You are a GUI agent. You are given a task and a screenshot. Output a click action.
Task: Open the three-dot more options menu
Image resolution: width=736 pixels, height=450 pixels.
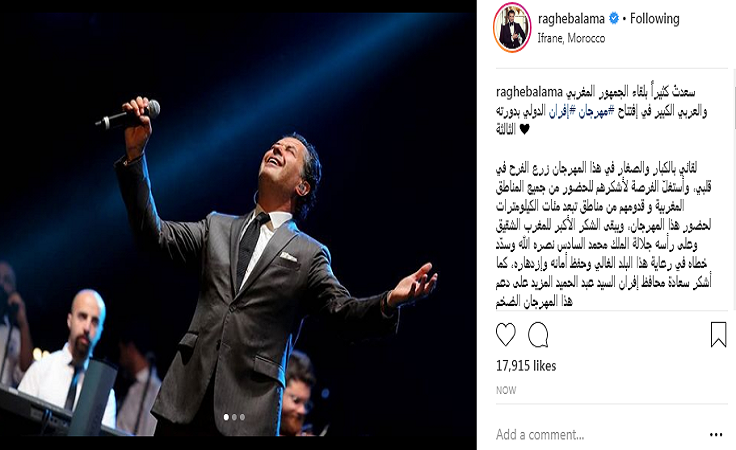716,435
